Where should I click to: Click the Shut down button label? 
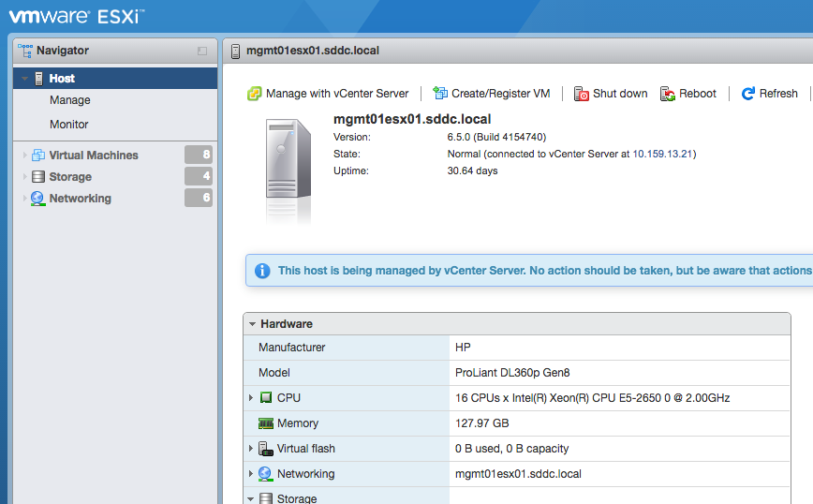(x=620, y=94)
